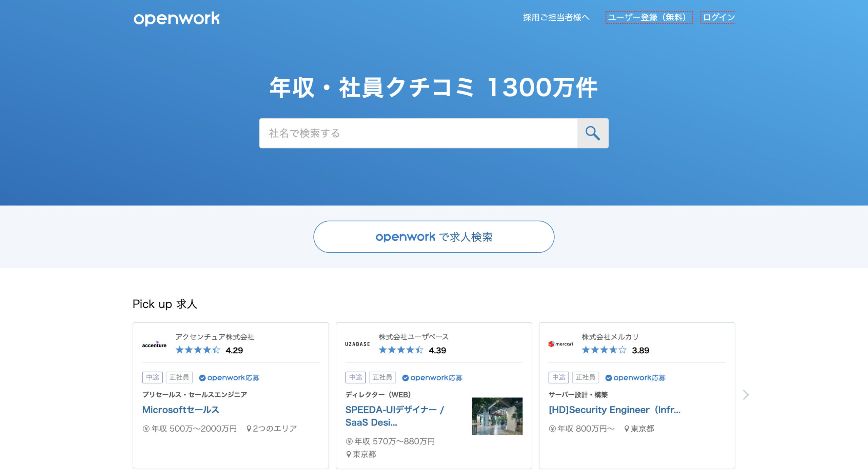Click the openwork logo in header
868x475 pixels.
[x=177, y=18]
